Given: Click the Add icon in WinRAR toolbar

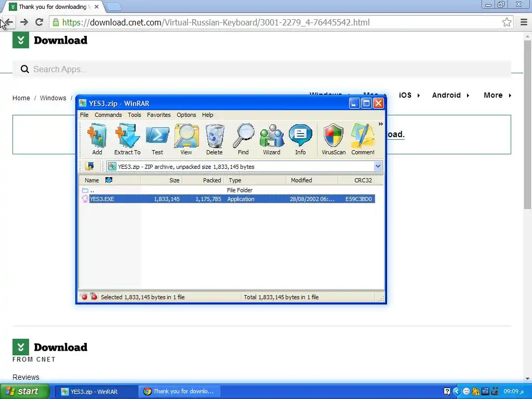Looking at the screenshot, I should [x=97, y=139].
